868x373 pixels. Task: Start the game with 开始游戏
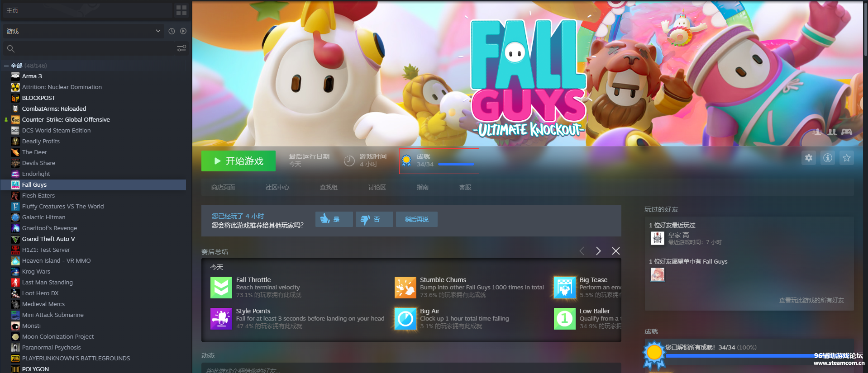click(x=238, y=161)
